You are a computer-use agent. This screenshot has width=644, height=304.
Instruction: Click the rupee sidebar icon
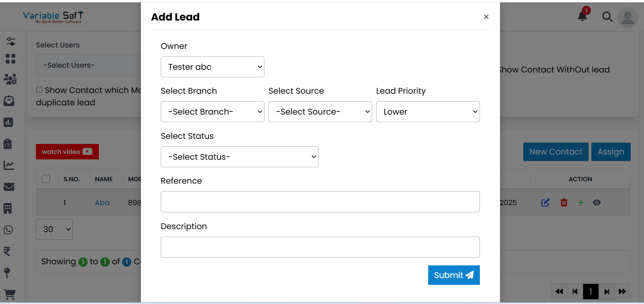tap(7, 251)
